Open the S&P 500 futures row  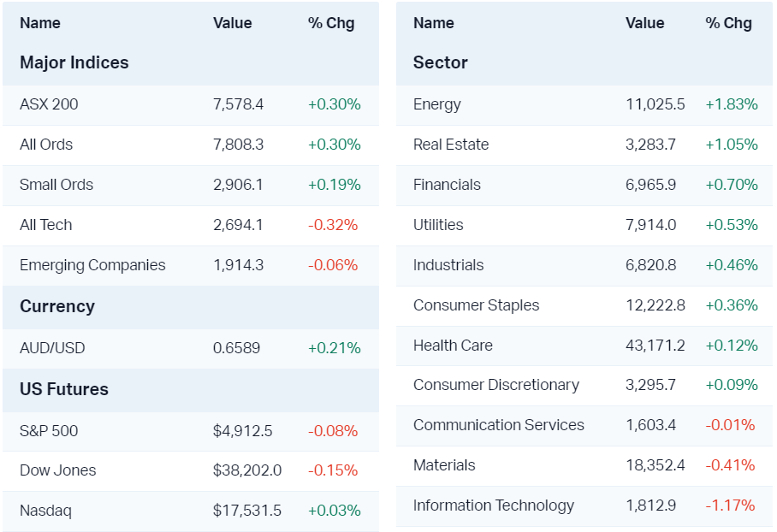click(49, 430)
